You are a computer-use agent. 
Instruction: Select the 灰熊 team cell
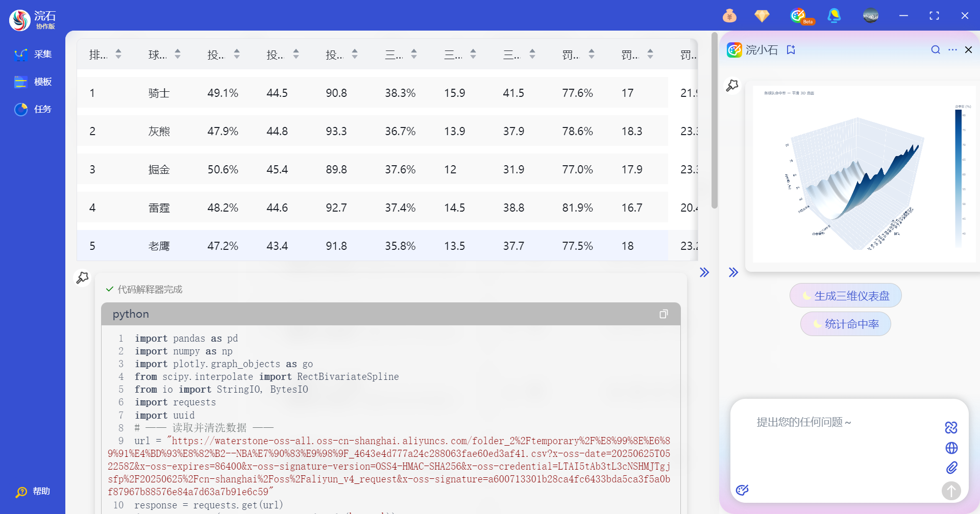point(159,132)
